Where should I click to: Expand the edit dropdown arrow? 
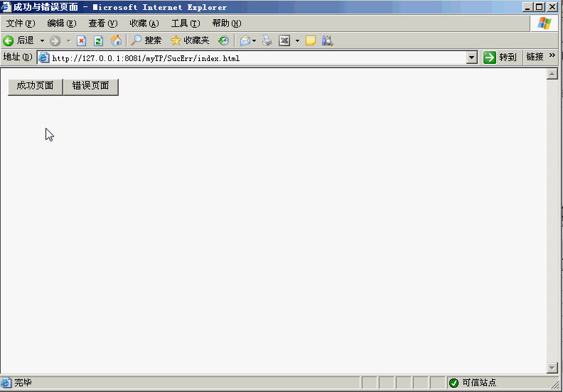pyautogui.click(x=297, y=41)
